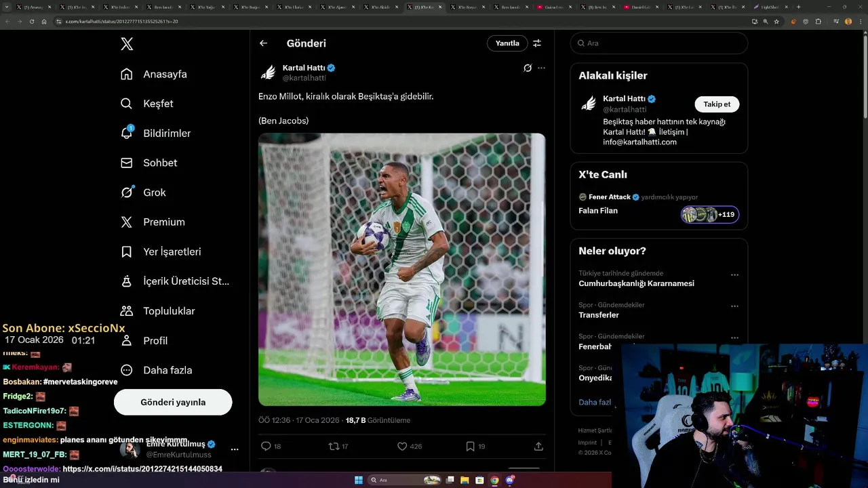Click Gönderi yayınla button

coord(173,402)
